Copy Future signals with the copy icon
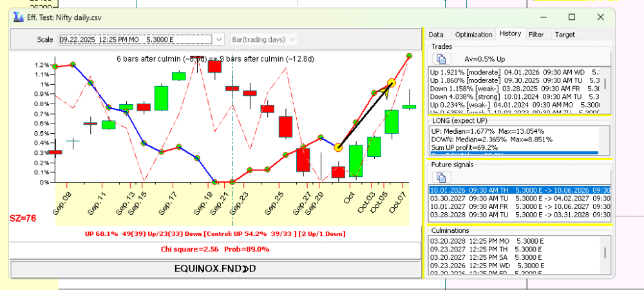The width and height of the screenshot is (644, 290). [442, 177]
